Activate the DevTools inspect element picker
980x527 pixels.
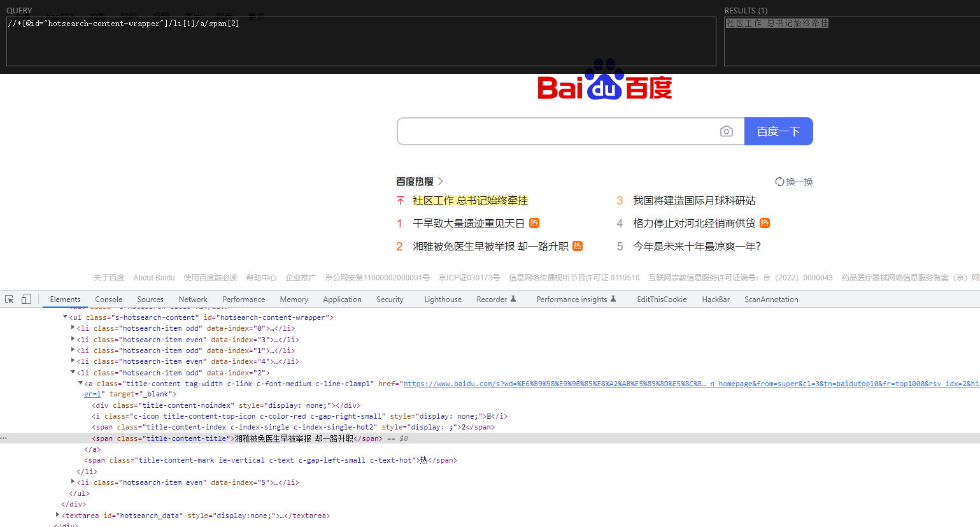[x=10, y=299]
